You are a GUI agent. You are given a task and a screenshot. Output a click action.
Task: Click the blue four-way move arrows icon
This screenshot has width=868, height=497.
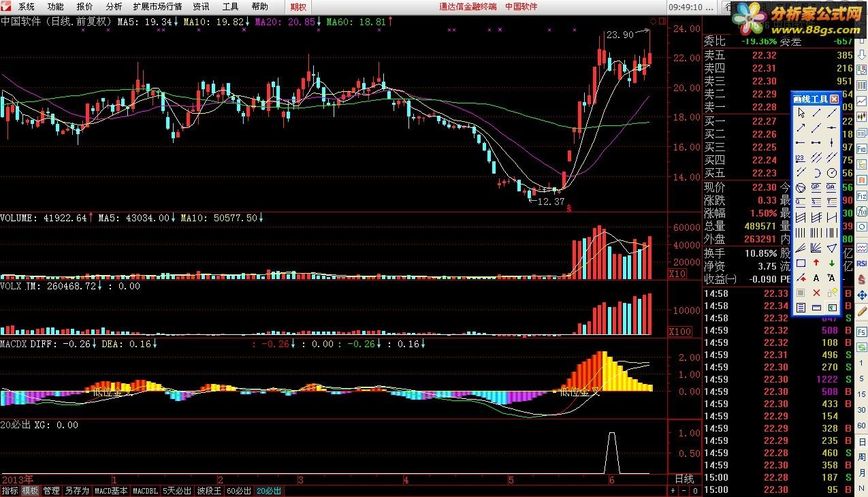(862, 295)
